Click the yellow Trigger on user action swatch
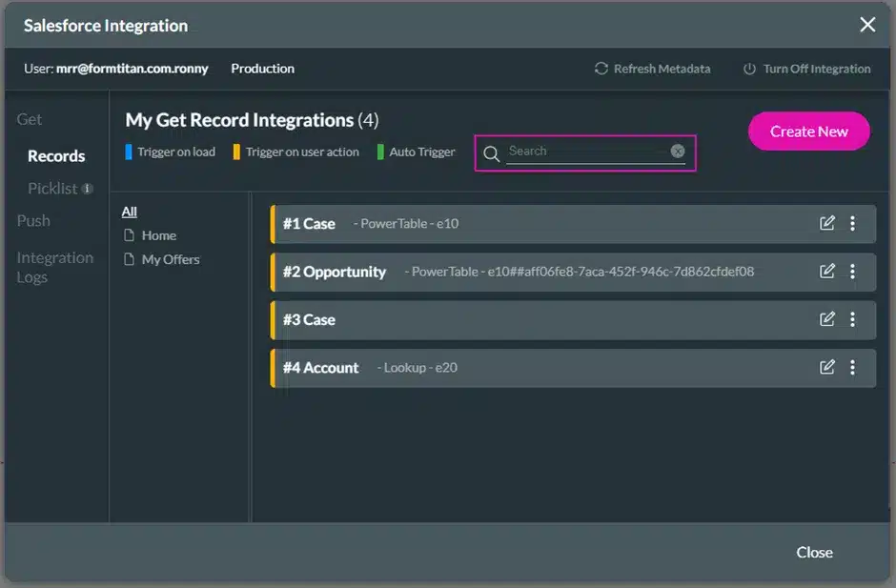The image size is (896, 588). (236, 152)
